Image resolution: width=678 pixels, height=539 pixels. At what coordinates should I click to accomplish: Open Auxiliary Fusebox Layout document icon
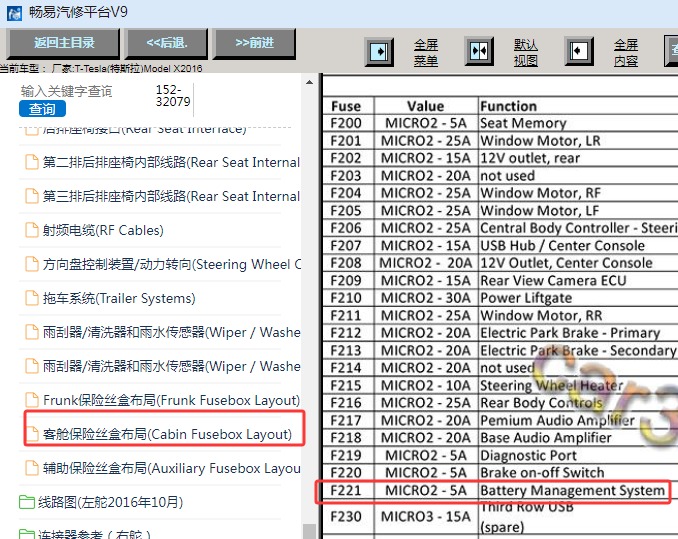[32, 468]
